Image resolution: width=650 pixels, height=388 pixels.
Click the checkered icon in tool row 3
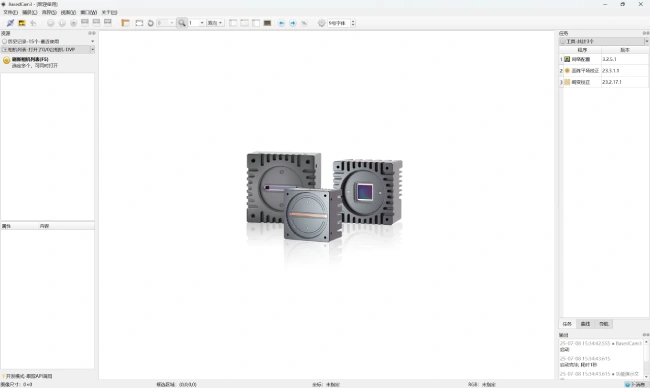click(567, 82)
